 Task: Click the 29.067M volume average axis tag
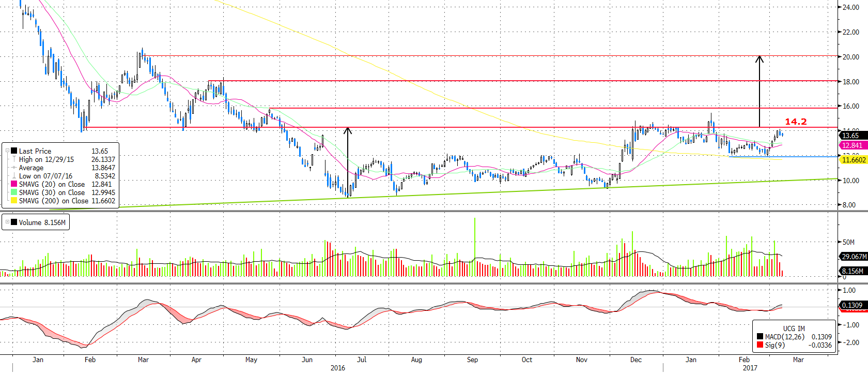coord(854,257)
